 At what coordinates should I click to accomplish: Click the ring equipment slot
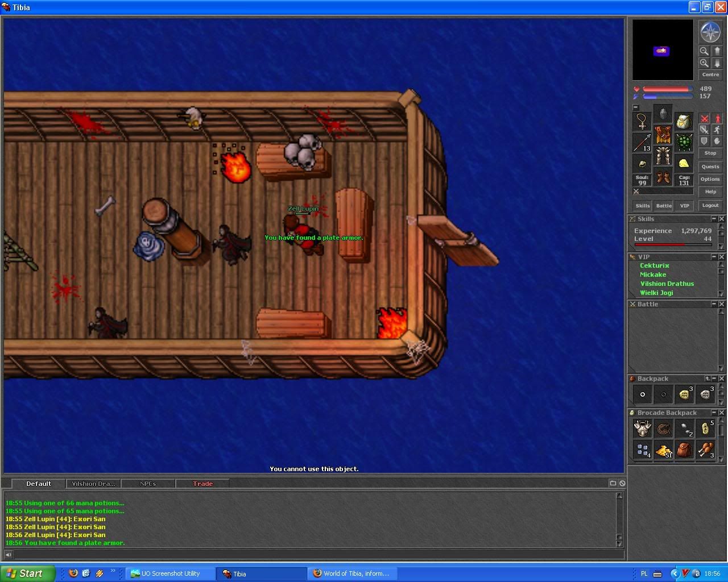[642, 164]
